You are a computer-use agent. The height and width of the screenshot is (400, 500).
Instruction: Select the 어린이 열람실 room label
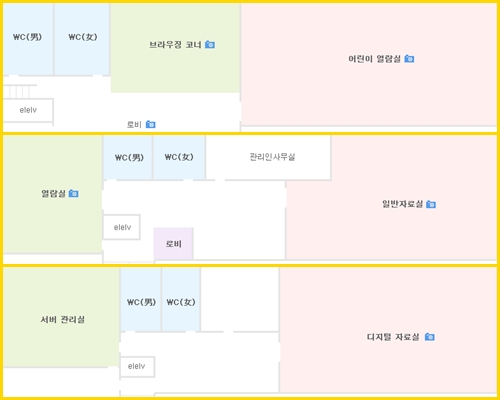coord(374,59)
